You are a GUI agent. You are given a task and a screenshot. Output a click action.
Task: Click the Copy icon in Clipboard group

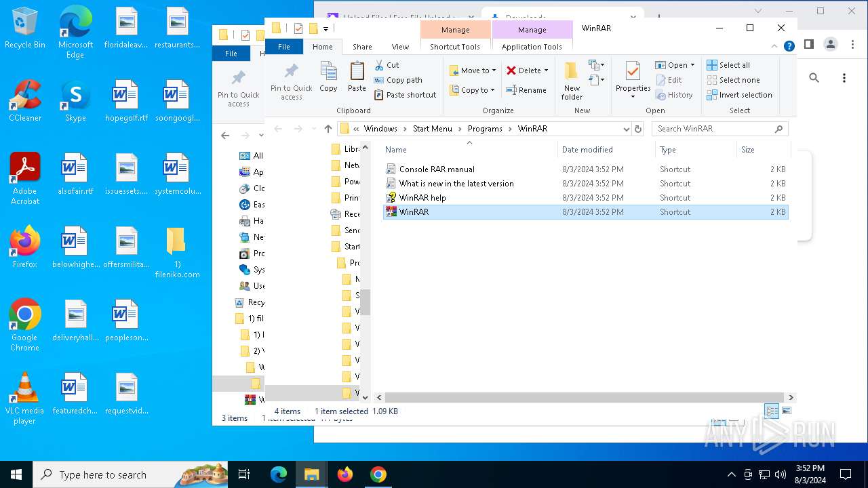(x=328, y=77)
